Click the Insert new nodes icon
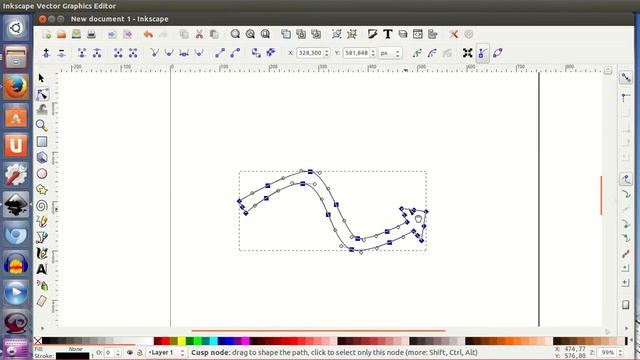Screen dimensions: 640x360 [x=46, y=53]
